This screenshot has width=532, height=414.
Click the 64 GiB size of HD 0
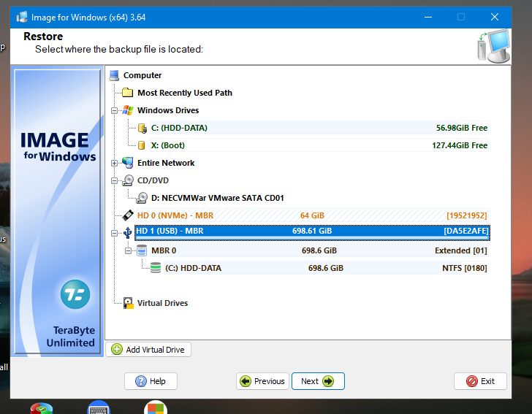pyautogui.click(x=312, y=215)
